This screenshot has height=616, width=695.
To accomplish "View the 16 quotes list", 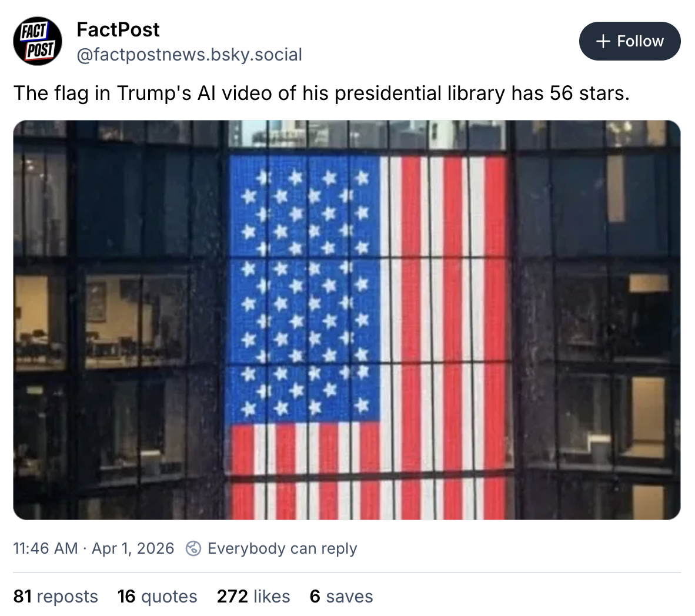I will pyautogui.click(x=157, y=596).
